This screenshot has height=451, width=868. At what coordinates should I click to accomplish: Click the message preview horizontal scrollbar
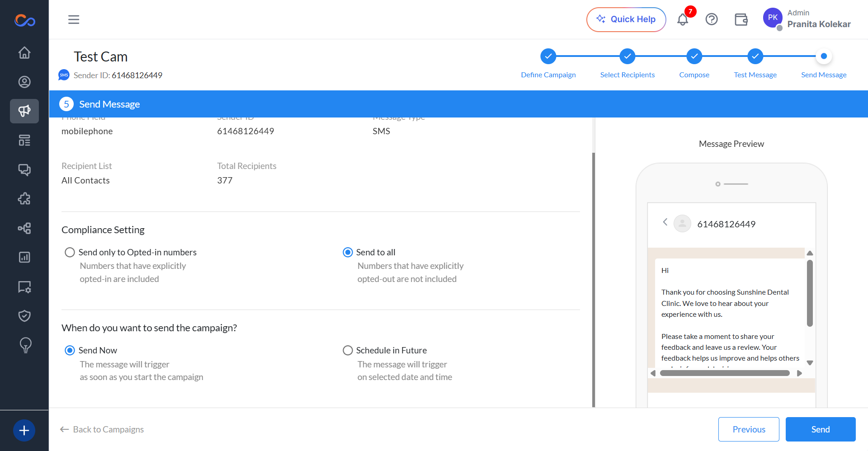coord(725,373)
